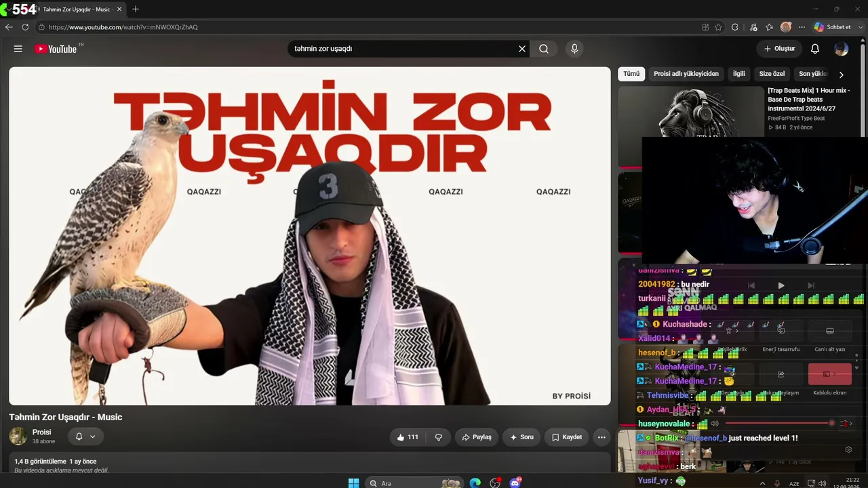Select the Tümü filter chip
Image resolution: width=868 pixels, height=488 pixels.
[x=631, y=74]
